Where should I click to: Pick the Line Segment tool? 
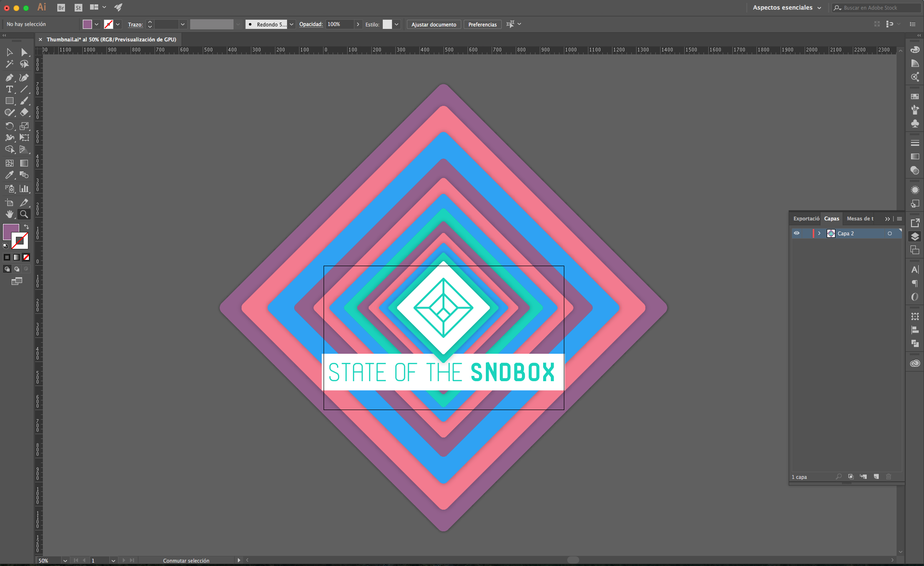coord(24,89)
